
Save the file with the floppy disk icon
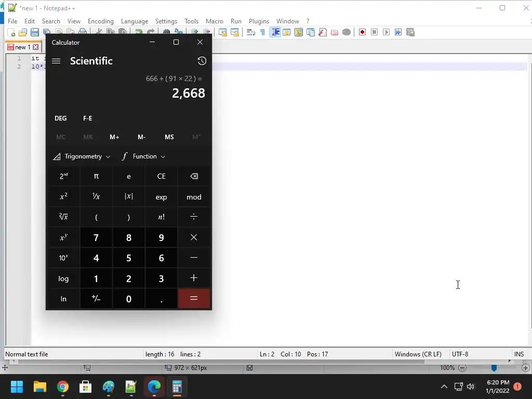(35, 32)
